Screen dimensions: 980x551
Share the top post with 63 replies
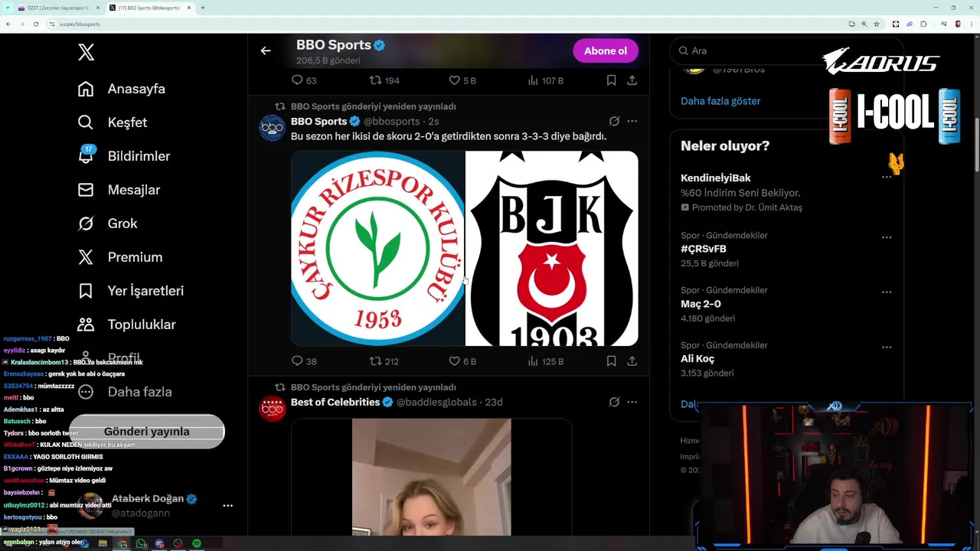[x=632, y=80]
